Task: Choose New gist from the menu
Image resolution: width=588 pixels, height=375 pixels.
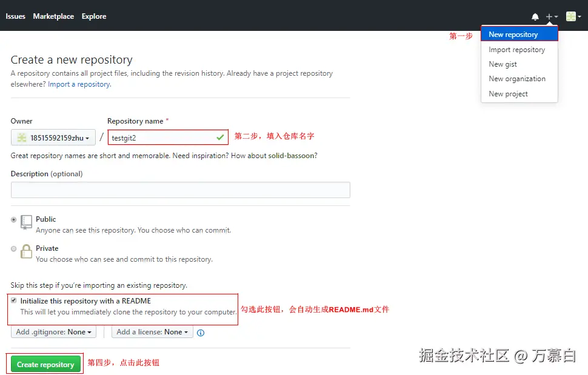Action: click(x=520, y=64)
